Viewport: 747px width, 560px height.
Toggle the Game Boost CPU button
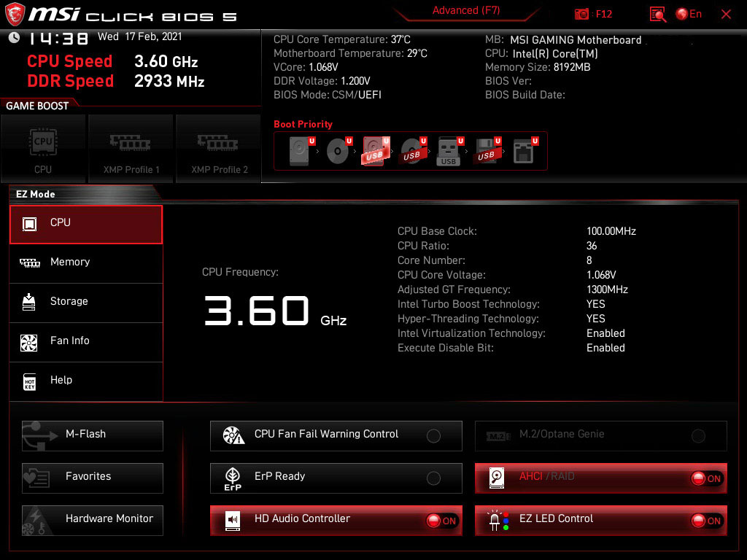click(x=43, y=149)
